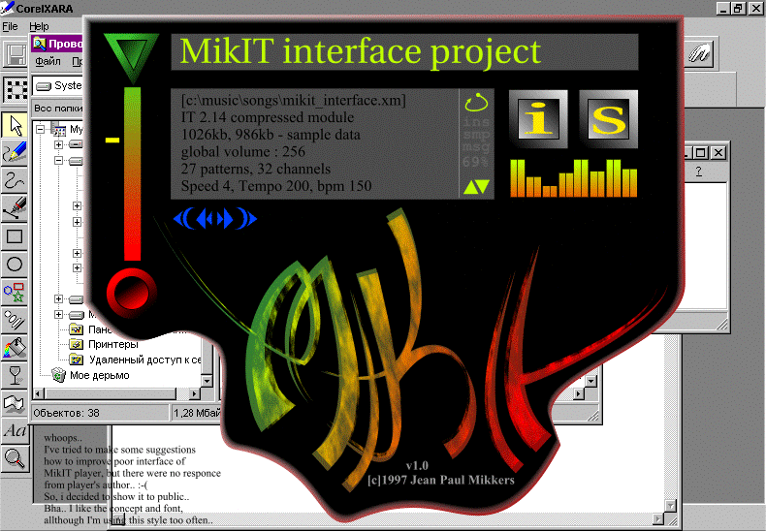The image size is (766, 532).
Task: Open the Файл menu in Explorer
Action: coord(48,61)
